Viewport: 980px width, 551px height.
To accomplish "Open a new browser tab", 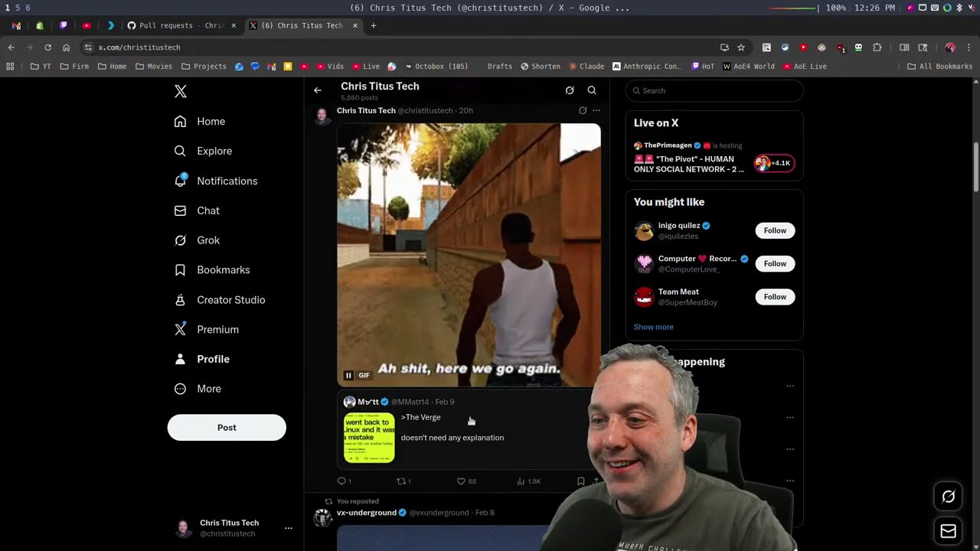I will pyautogui.click(x=374, y=25).
